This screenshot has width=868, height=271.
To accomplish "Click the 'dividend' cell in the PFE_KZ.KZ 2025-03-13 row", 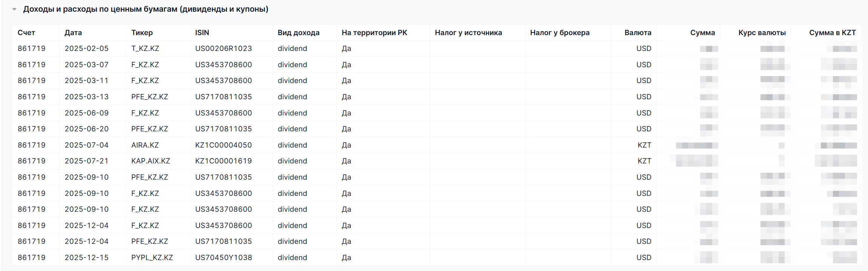I will pos(292,97).
